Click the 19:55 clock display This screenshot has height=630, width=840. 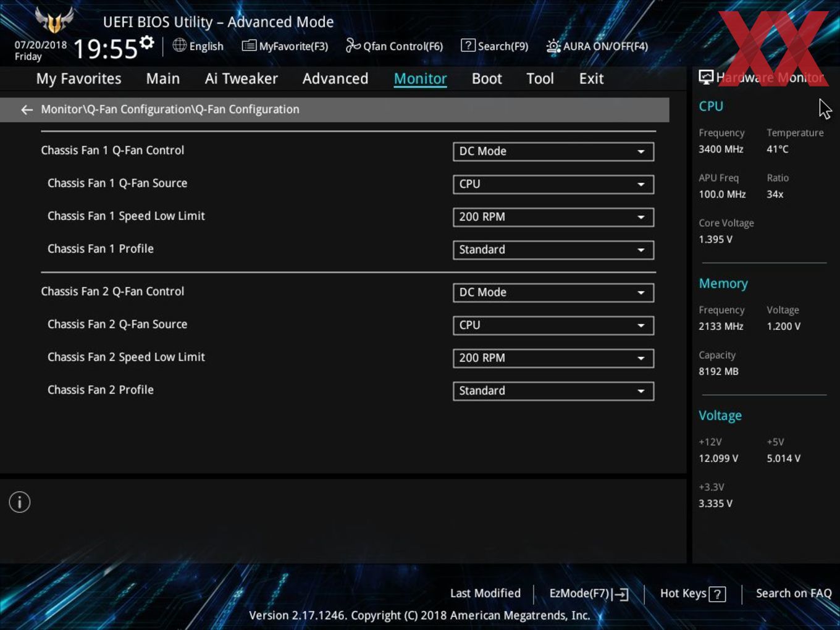coord(106,49)
